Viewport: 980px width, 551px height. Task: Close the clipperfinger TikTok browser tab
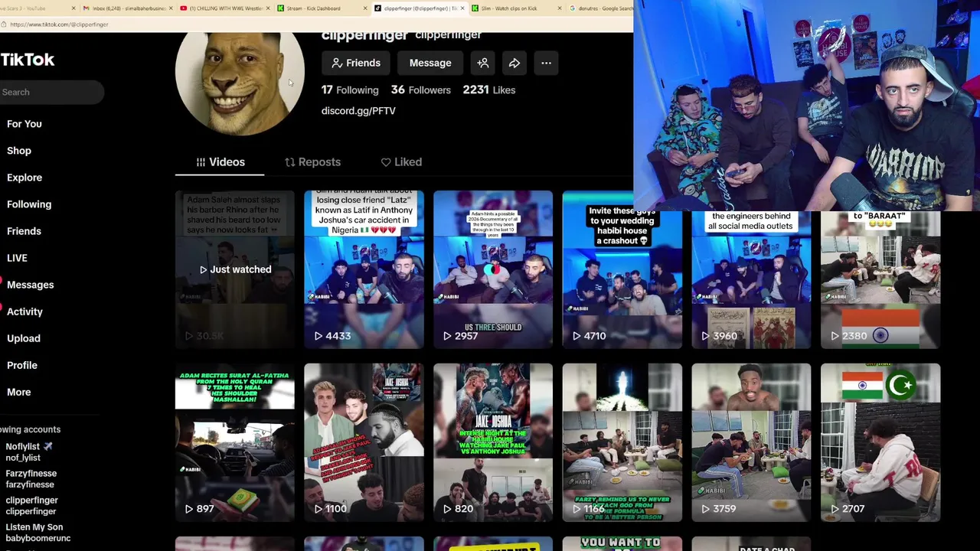(462, 8)
